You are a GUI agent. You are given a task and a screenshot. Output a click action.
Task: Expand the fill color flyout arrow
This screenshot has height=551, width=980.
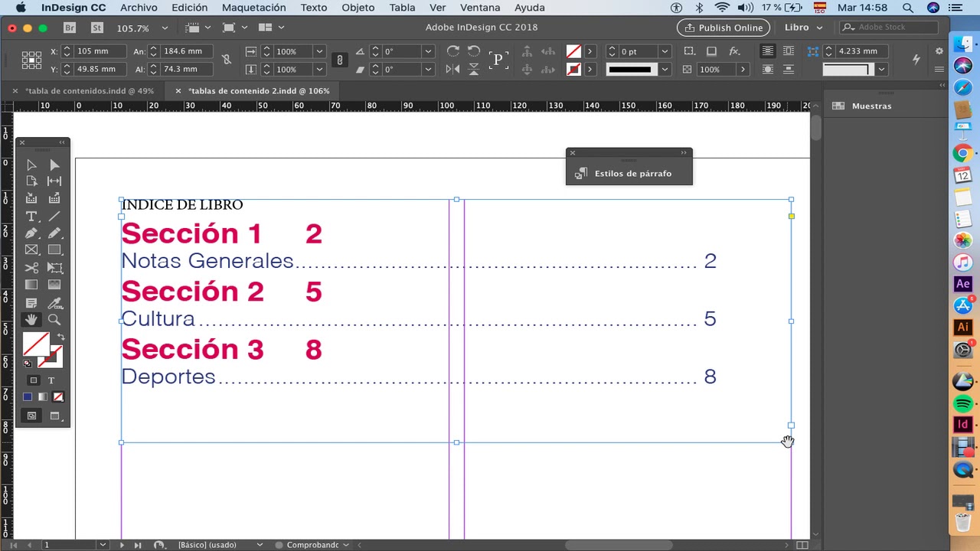pos(590,51)
